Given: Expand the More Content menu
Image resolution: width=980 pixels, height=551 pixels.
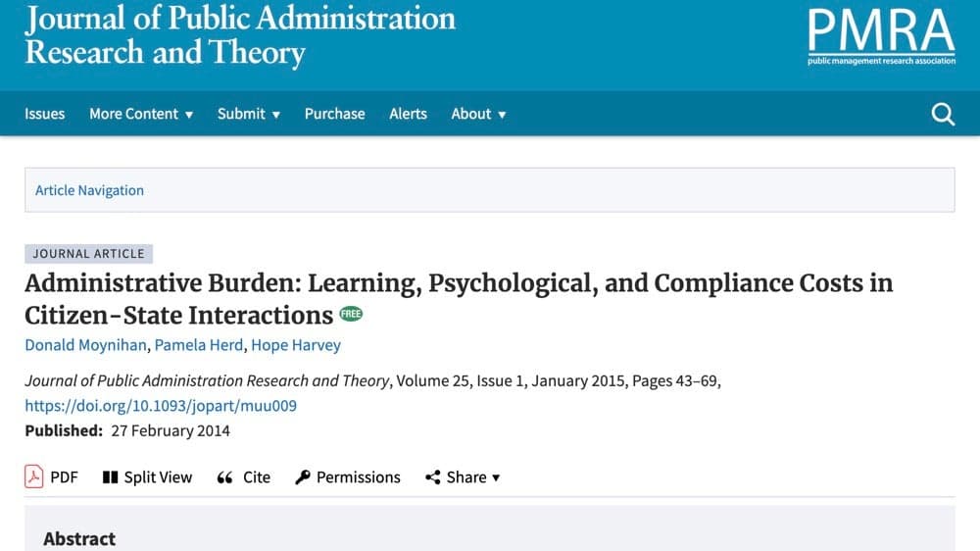Looking at the screenshot, I should [140, 114].
